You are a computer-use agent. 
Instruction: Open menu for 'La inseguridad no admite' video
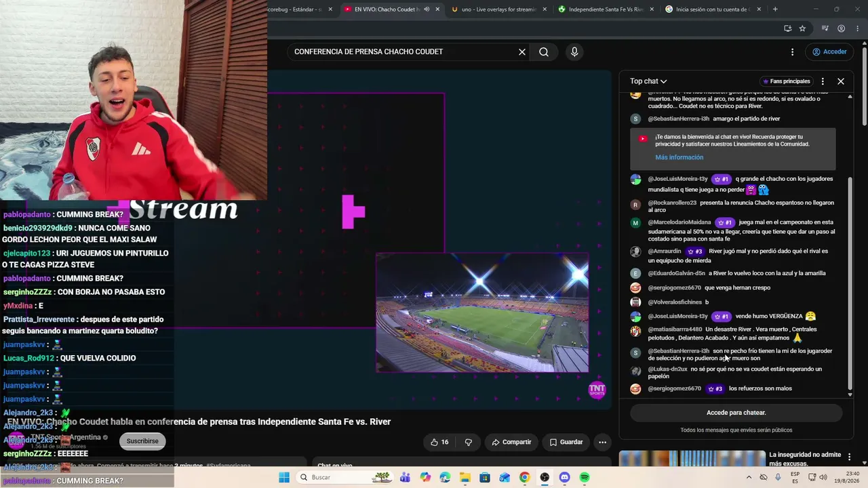(x=849, y=457)
